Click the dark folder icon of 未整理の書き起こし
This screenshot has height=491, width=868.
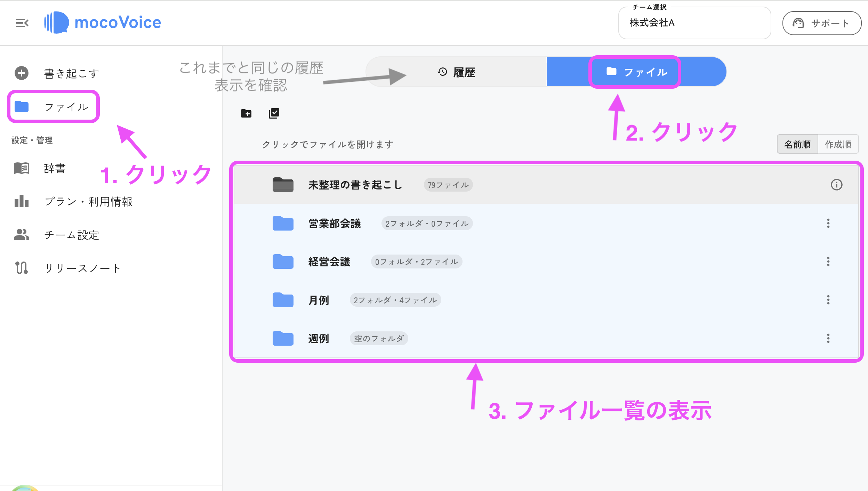[x=283, y=185]
